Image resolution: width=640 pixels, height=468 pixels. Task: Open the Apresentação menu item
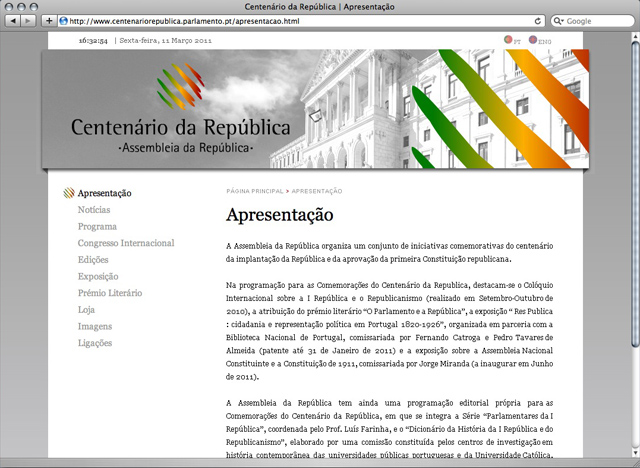coord(104,193)
